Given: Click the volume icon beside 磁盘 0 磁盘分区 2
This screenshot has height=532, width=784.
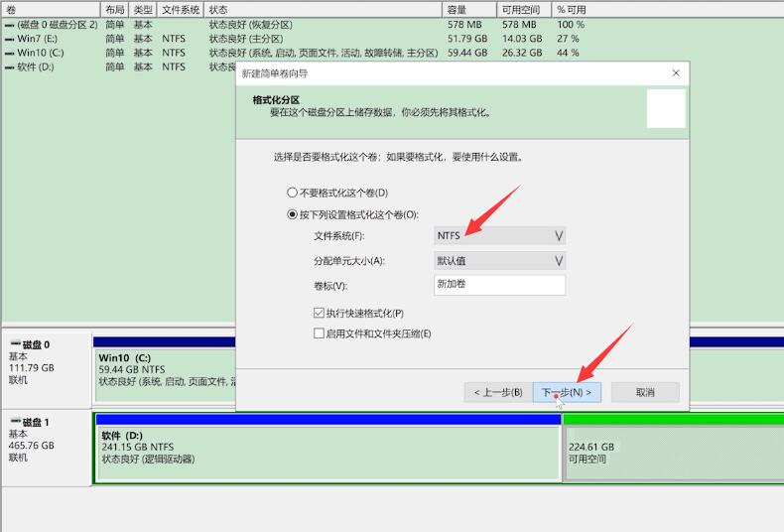Looking at the screenshot, I should click(10, 25).
